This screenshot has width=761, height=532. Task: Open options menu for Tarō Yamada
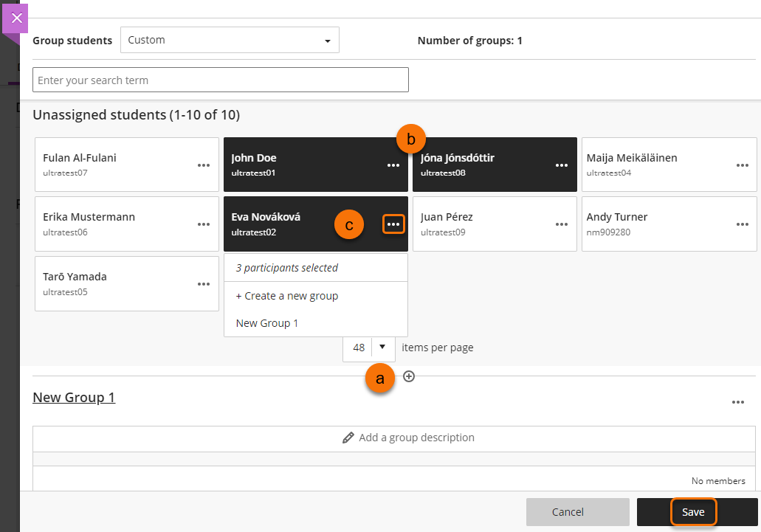(204, 284)
